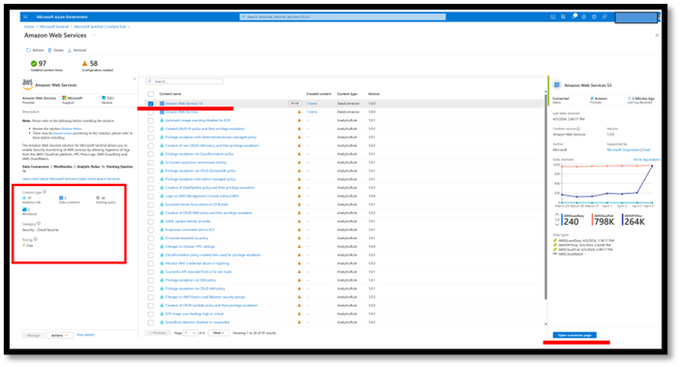Viewport: 680px width, 367px height.
Task: Sort by the Content name column header
Action: click(170, 94)
